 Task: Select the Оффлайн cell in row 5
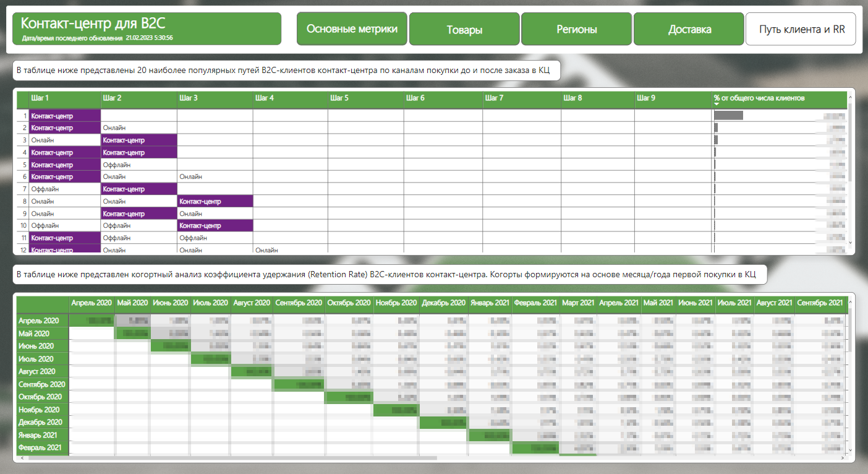[138, 165]
